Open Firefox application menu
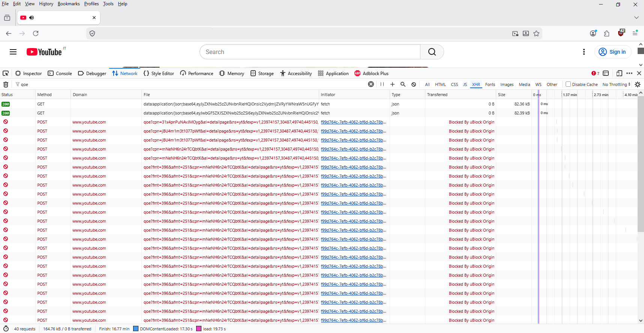 click(x=635, y=33)
